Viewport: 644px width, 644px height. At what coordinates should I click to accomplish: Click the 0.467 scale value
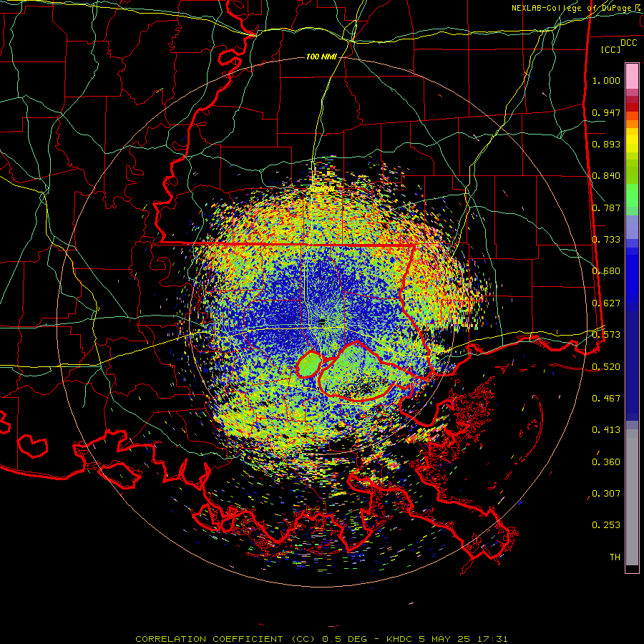606,399
